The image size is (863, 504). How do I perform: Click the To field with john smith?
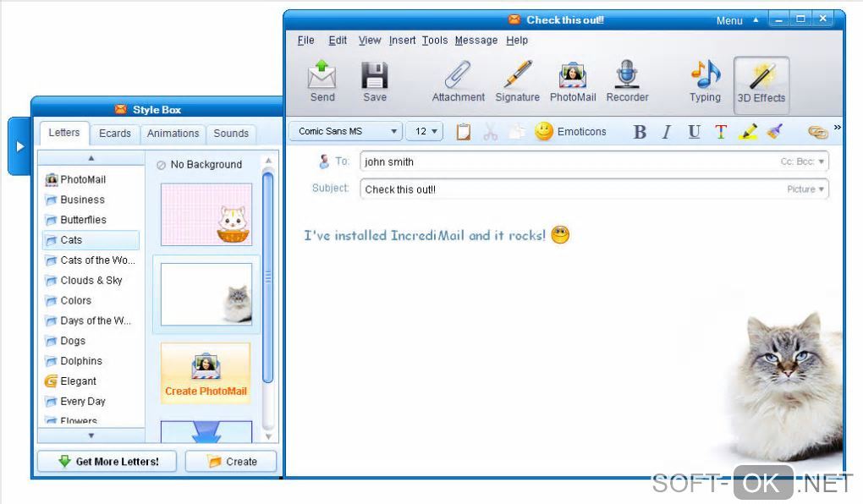[594, 162]
